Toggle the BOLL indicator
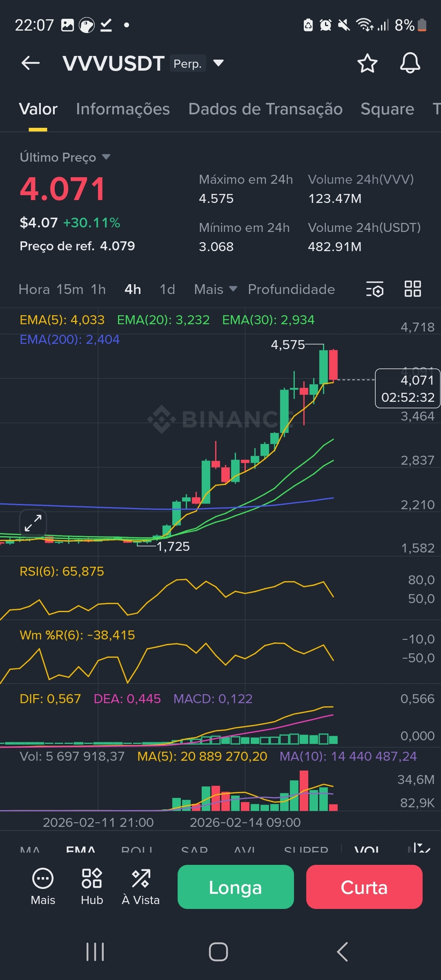The width and height of the screenshot is (441, 980). (137, 850)
